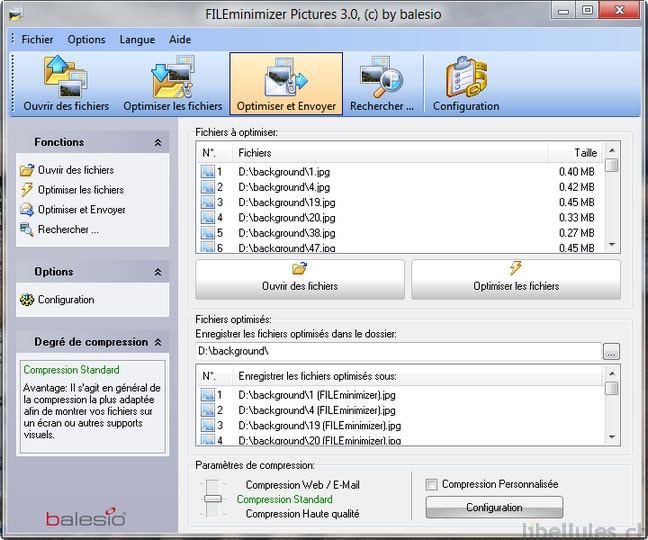The height and width of the screenshot is (540, 648).
Task: Click output folder field D:\background\
Action: [398, 351]
